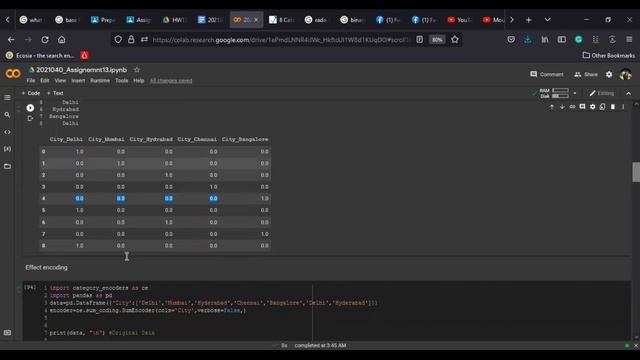
Task: Move cell down arrow in cell toolbar
Action: tap(562, 107)
